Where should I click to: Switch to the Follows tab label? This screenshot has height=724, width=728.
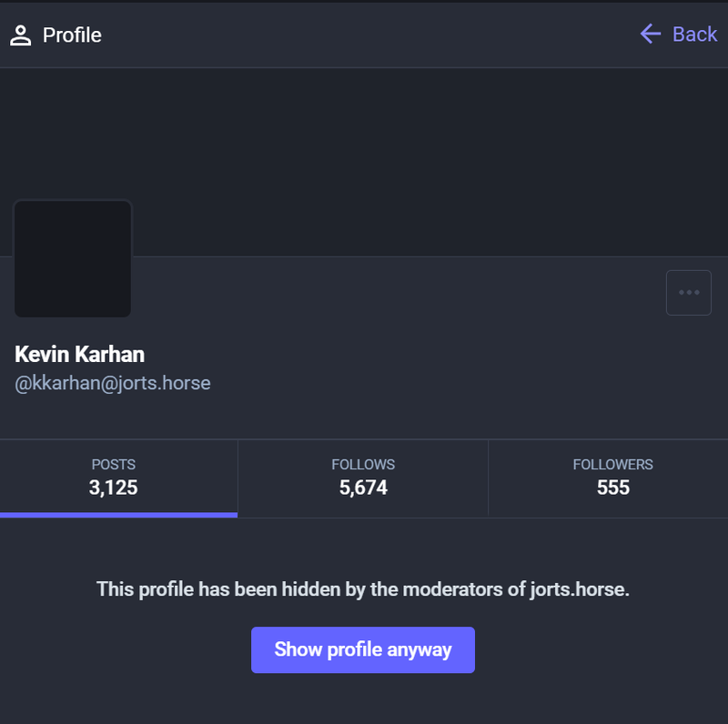point(363,465)
